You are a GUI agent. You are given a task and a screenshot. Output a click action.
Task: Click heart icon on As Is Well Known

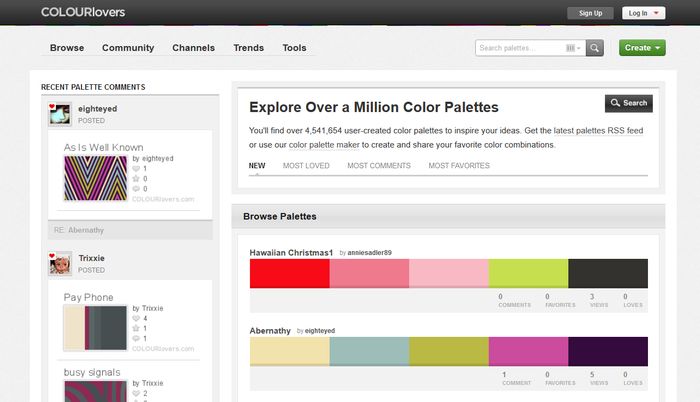(x=137, y=168)
